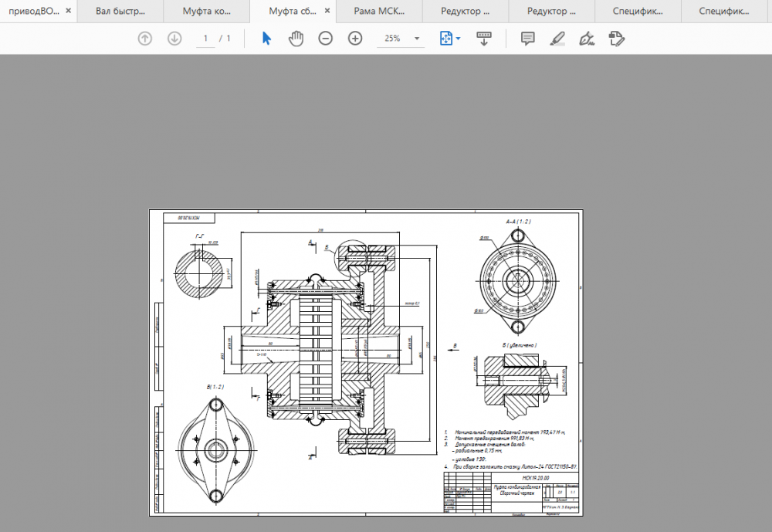This screenshot has height=532, width=772.
Task: Click the scrolling mode keyboard icon
Action: [x=484, y=39]
